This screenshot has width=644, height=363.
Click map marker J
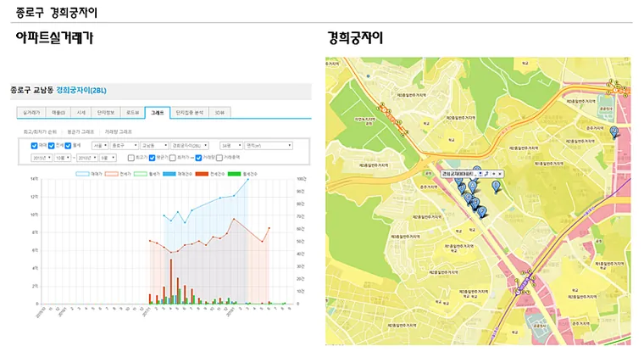pos(462,188)
